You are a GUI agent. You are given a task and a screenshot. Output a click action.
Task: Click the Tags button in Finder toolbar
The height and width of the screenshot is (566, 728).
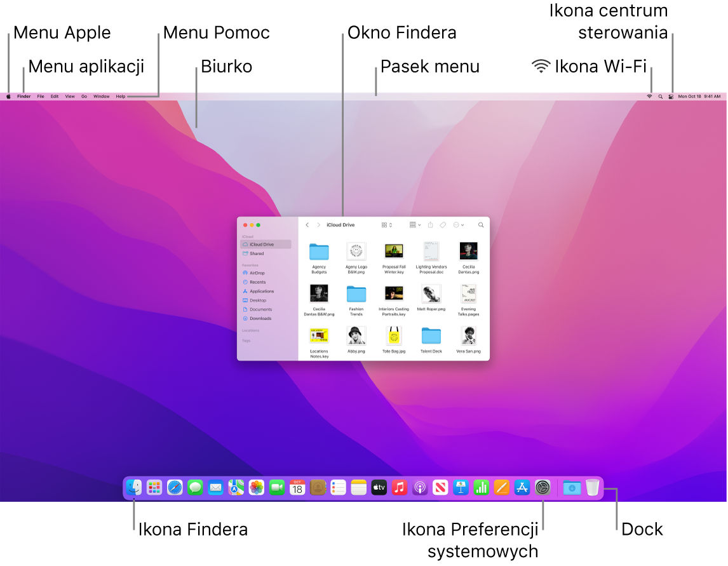pos(443,225)
